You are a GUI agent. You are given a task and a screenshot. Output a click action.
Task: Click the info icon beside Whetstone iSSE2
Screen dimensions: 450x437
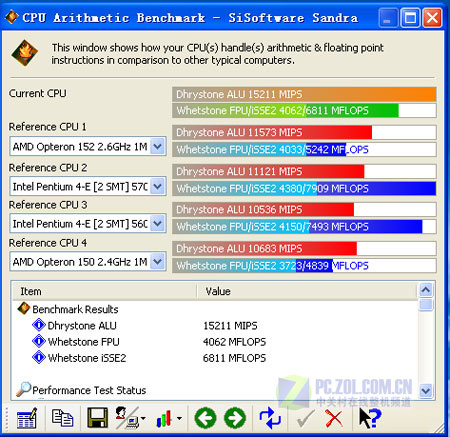click(39, 357)
